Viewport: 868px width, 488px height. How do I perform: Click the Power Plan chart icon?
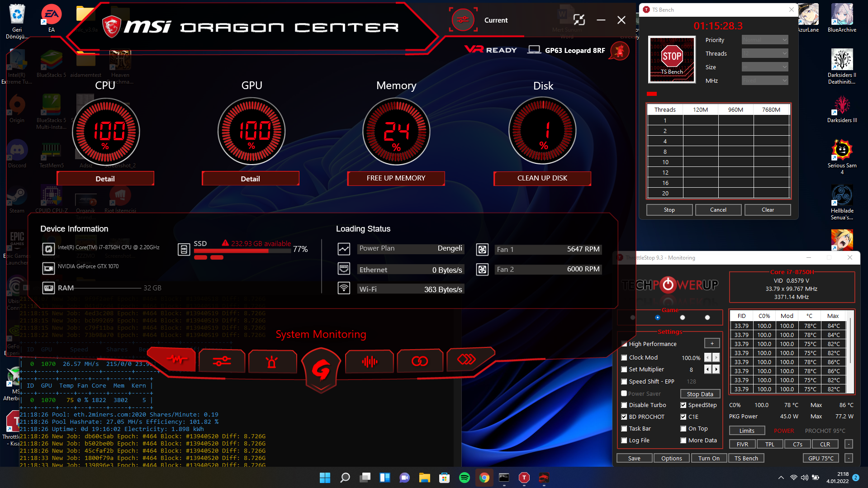point(344,249)
